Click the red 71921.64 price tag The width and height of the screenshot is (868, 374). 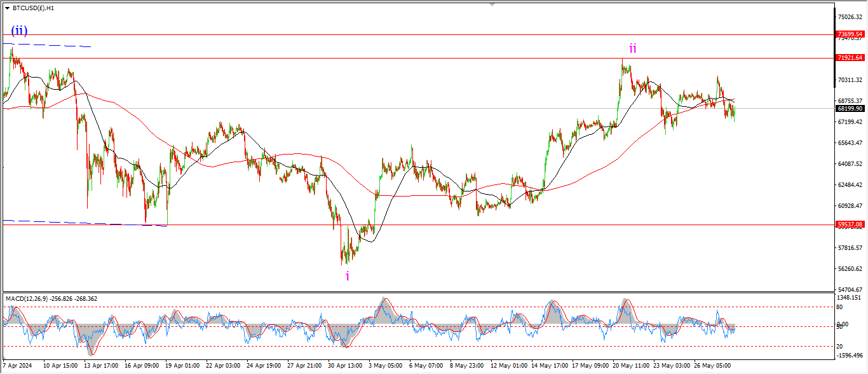850,58
